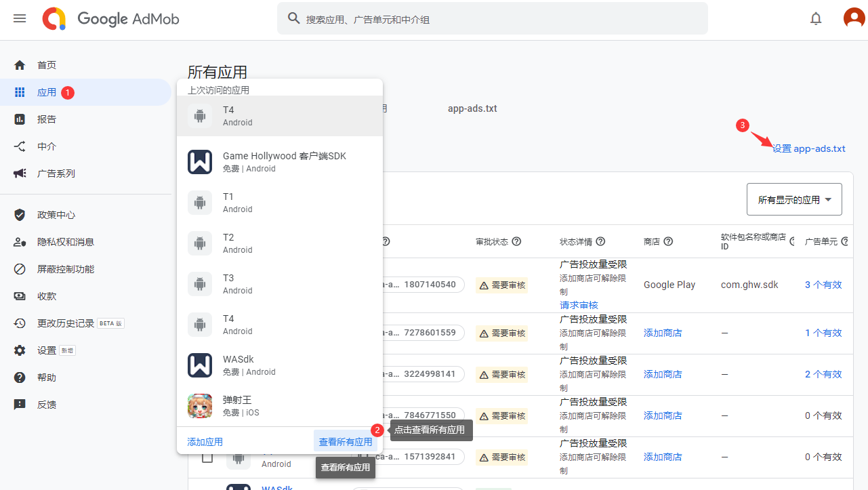
Task: Switch to the app-ads.txt tab
Action: tap(472, 108)
